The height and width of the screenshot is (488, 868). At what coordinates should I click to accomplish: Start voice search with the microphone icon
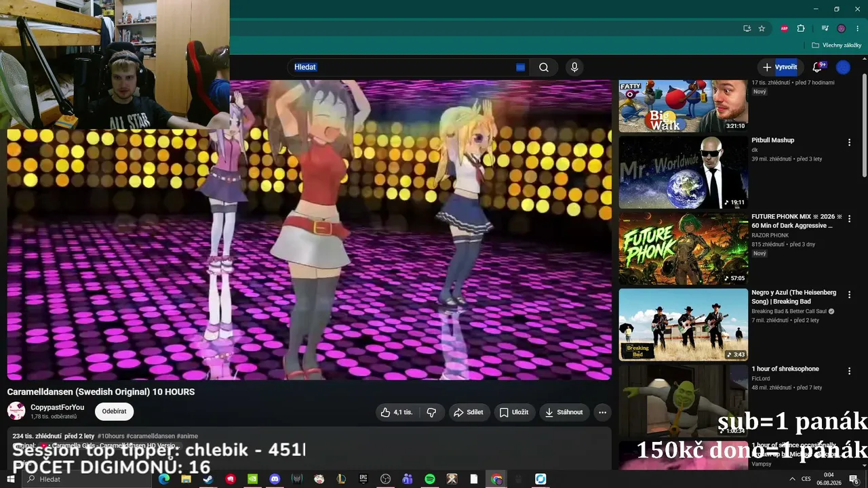coord(574,67)
